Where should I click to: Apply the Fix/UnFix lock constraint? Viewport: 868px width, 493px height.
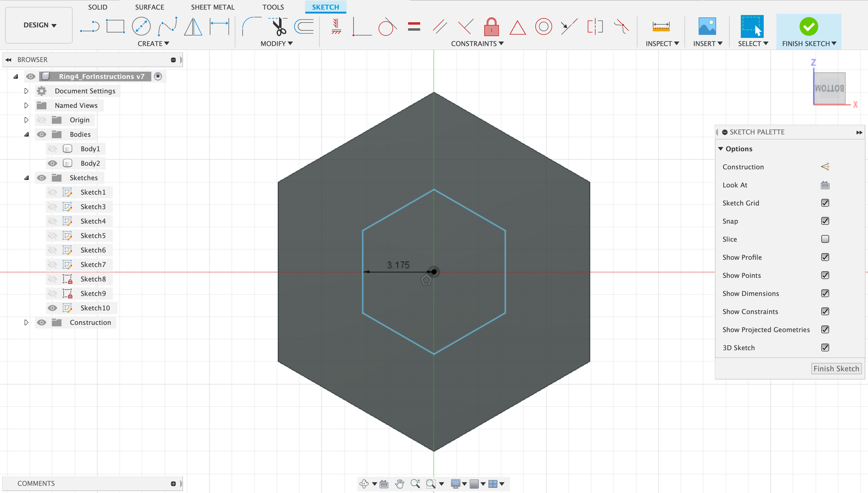pyautogui.click(x=491, y=26)
